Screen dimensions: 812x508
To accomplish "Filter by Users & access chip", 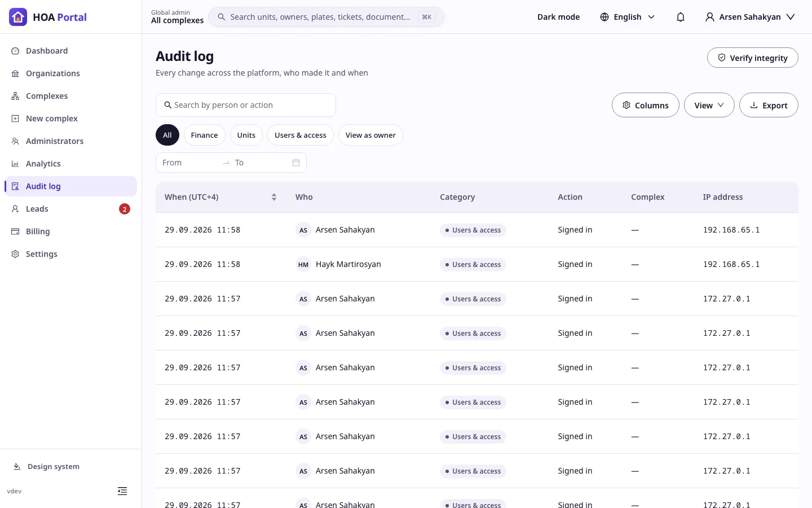I will pos(301,135).
